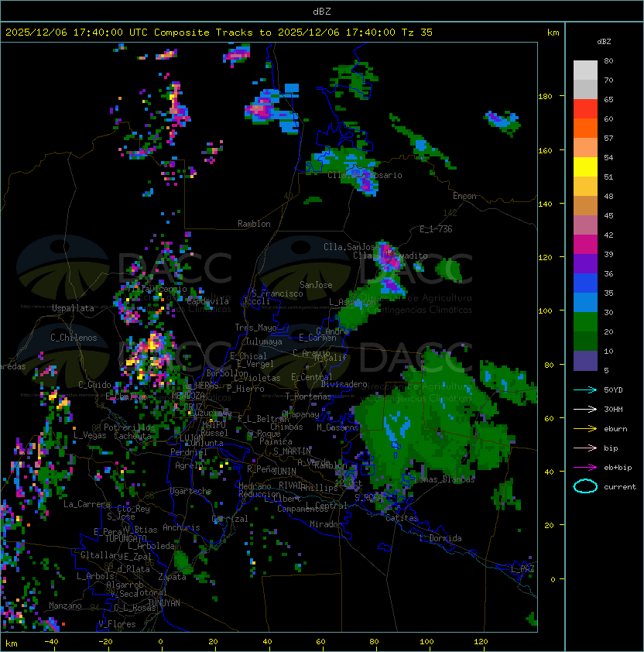Pick the yellow 54 dBZ color swatch
Image resolution: width=644 pixels, height=652 pixels.
[585, 167]
